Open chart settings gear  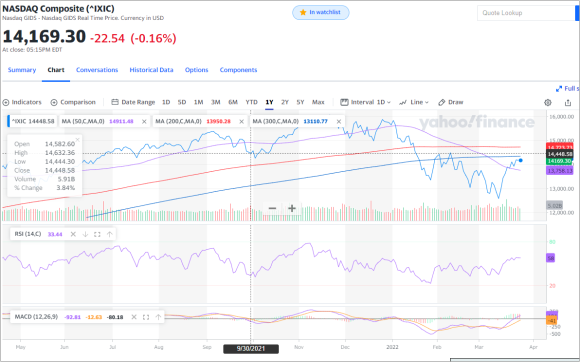[548, 103]
